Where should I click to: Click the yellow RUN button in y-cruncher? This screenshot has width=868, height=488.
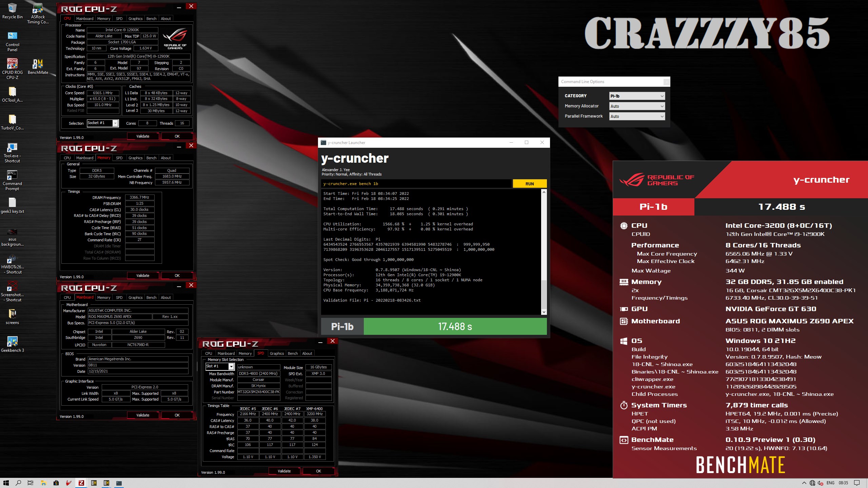pyautogui.click(x=530, y=184)
